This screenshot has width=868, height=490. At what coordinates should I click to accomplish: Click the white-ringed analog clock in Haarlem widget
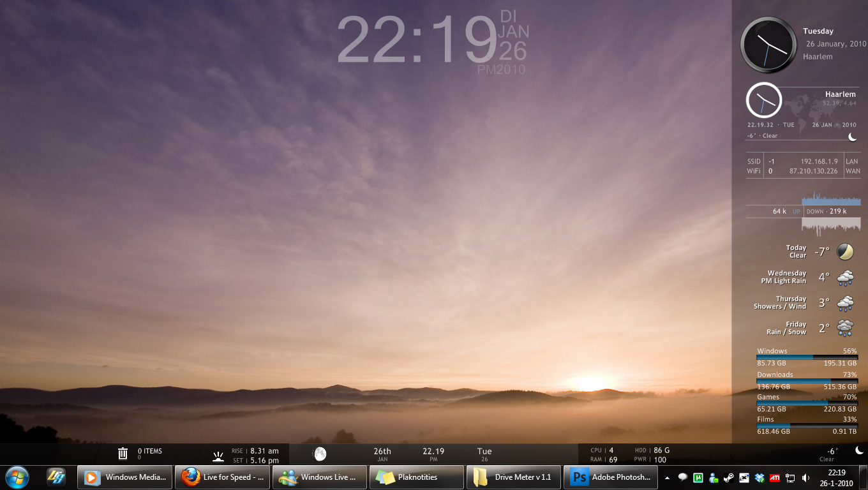[x=764, y=100]
